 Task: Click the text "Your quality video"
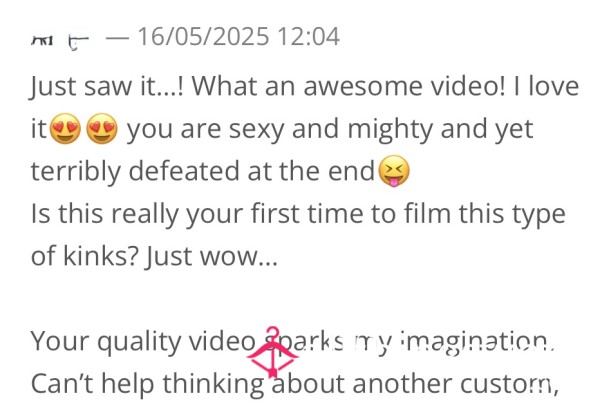pos(143,342)
